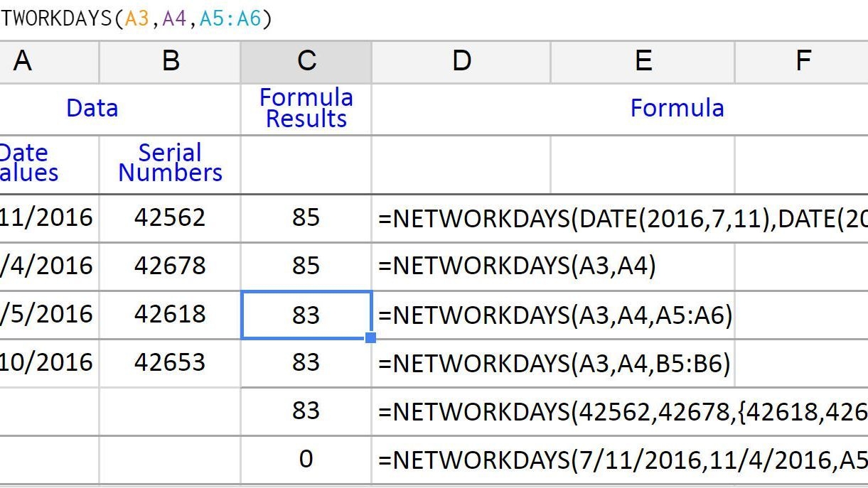
Task: Select column A header
Action: coord(48,62)
